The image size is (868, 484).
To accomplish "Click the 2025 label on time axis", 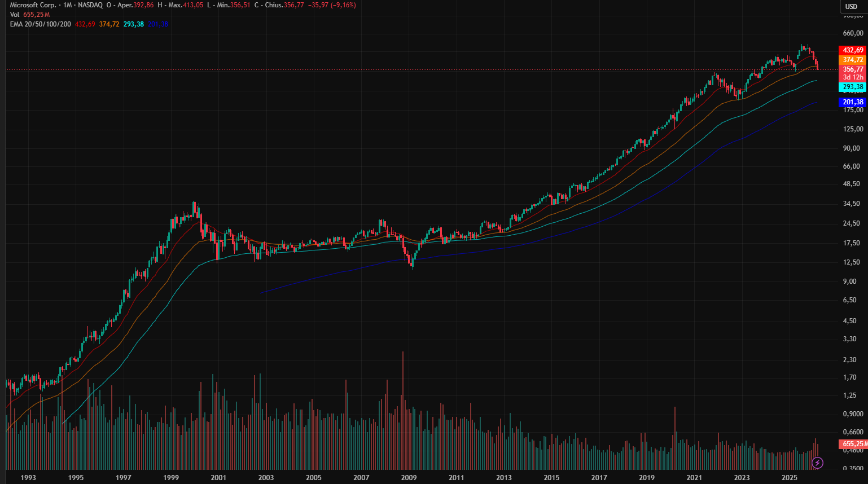I will pos(789,478).
